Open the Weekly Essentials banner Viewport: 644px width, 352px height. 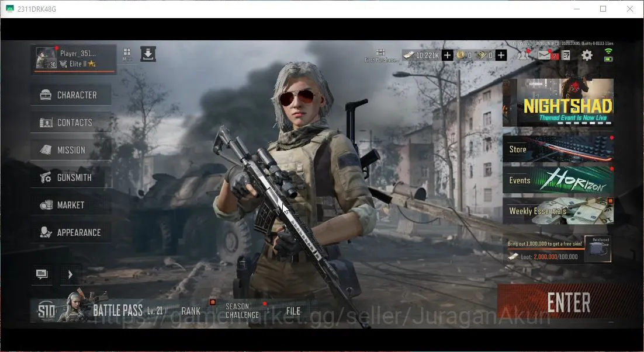pyautogui.click(x=558, y=211)
